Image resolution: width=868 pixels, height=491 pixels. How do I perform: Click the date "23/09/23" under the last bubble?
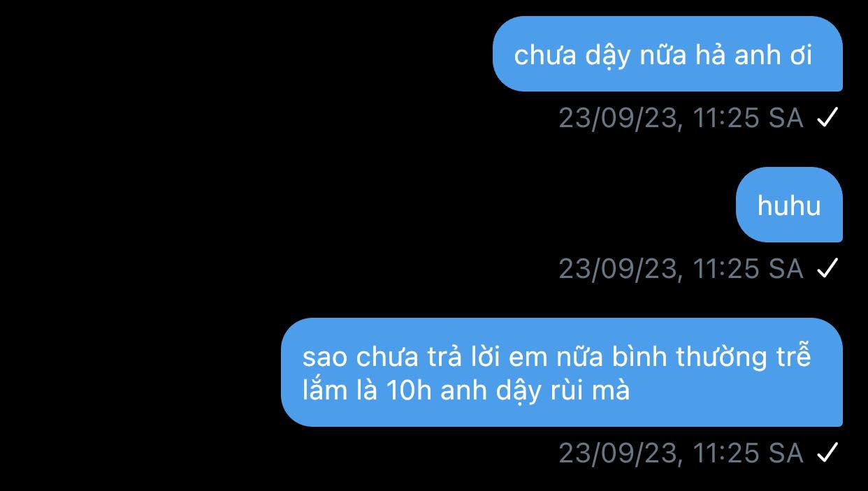[x=619, y=453]
